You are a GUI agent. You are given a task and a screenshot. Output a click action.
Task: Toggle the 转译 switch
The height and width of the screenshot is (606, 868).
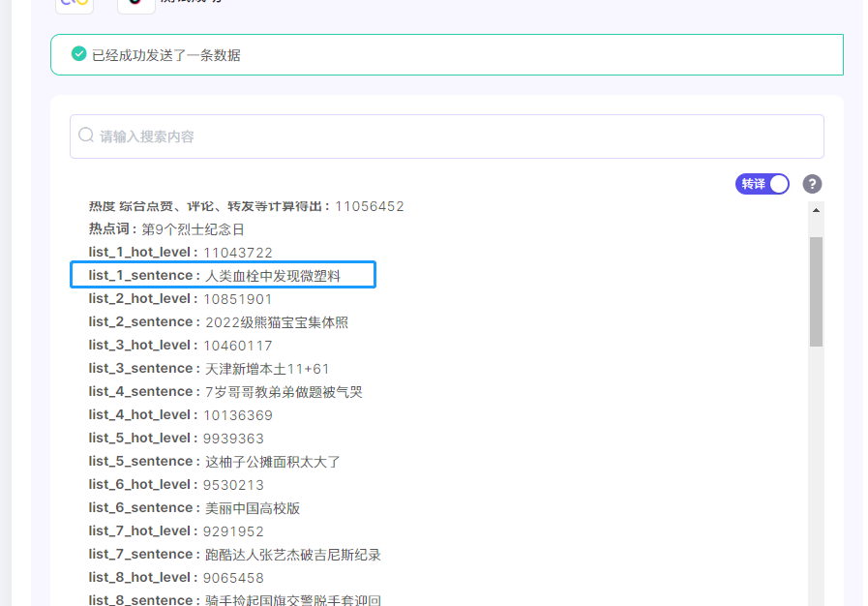click(x=762, y=184)
